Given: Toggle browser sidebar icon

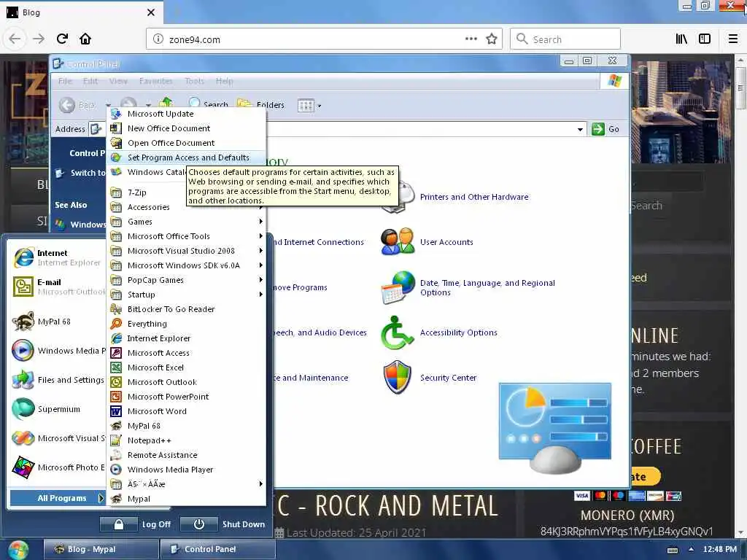Looking at the screenshot, I should [x=705, y=39].
